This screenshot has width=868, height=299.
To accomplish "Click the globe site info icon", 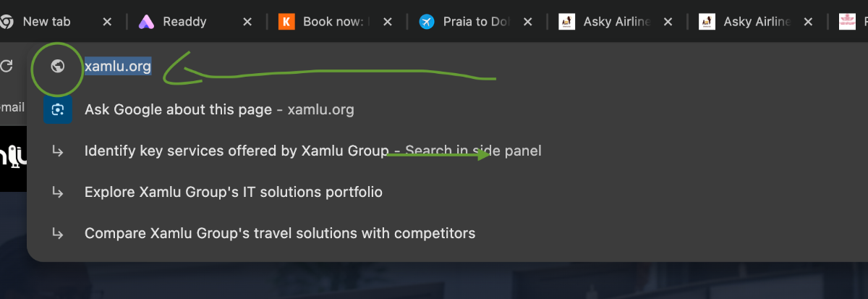I will pos(58,67).
